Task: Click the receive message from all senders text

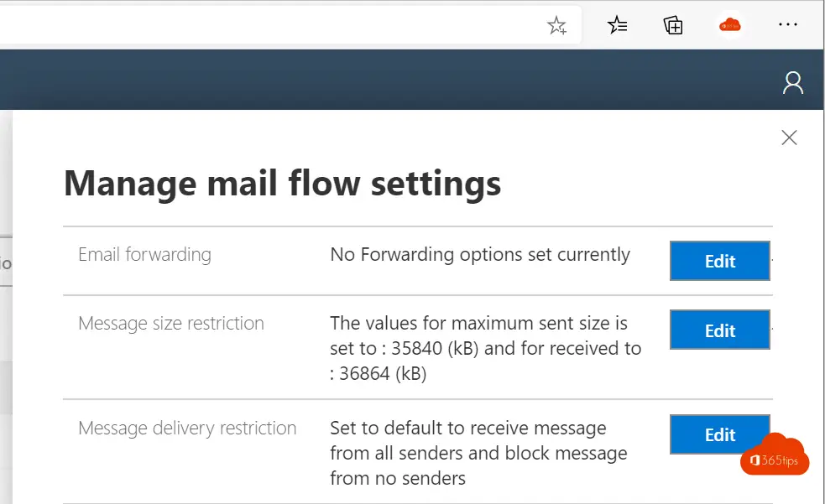Action: [x=478, y=453]
